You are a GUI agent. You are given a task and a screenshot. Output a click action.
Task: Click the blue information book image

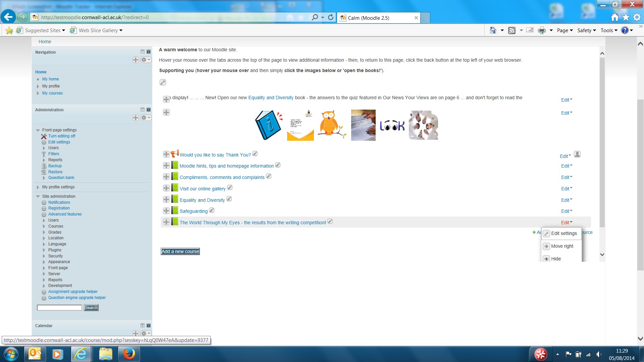pos(268,125)
